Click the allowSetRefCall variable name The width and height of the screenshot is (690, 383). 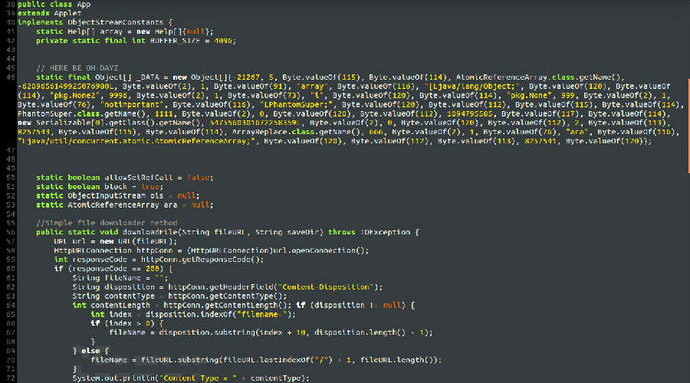pos(138,177)
